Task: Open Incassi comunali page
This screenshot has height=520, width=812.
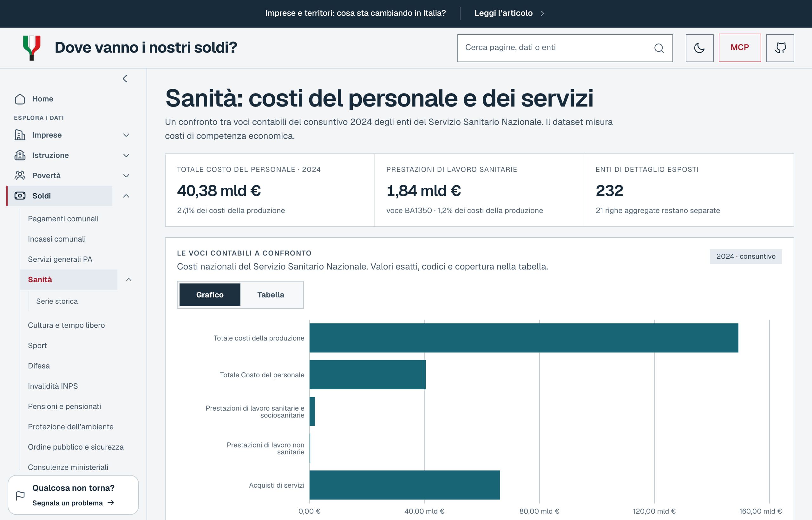Action: (57, 239)
